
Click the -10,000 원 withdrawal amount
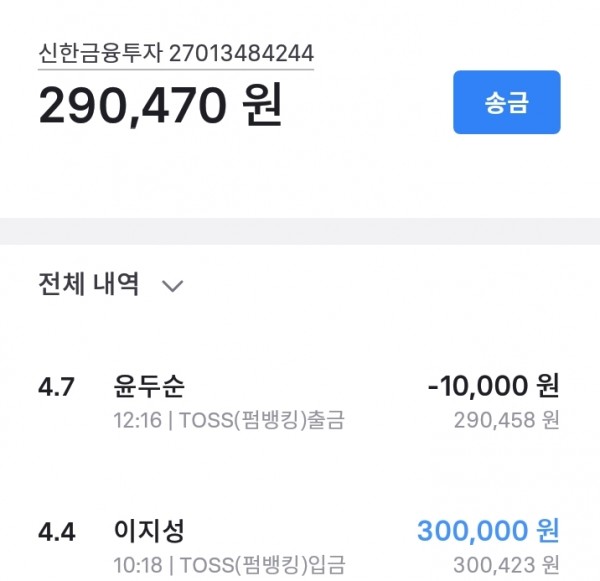493,386
